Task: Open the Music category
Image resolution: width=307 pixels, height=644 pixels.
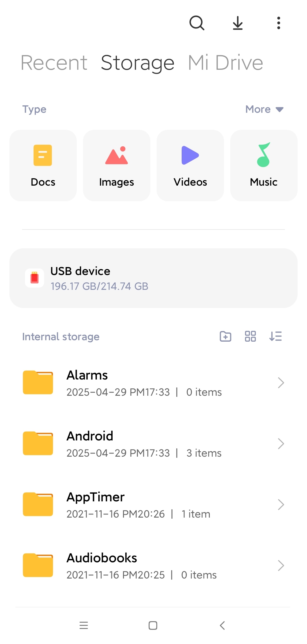Action: tap(264, 165)
